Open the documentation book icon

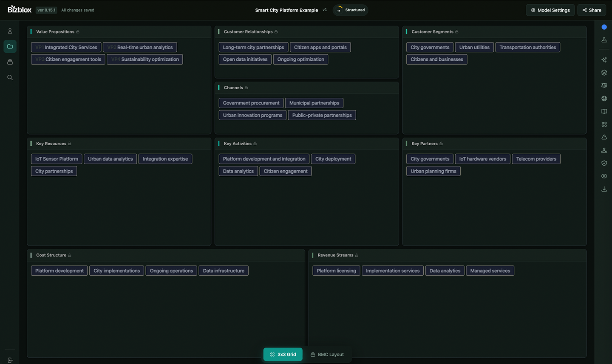[x=604, y=111]
